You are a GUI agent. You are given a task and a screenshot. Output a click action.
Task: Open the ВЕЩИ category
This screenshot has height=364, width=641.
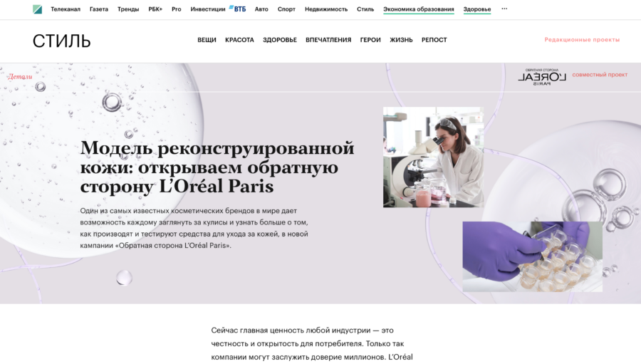[x=207, y=40]
